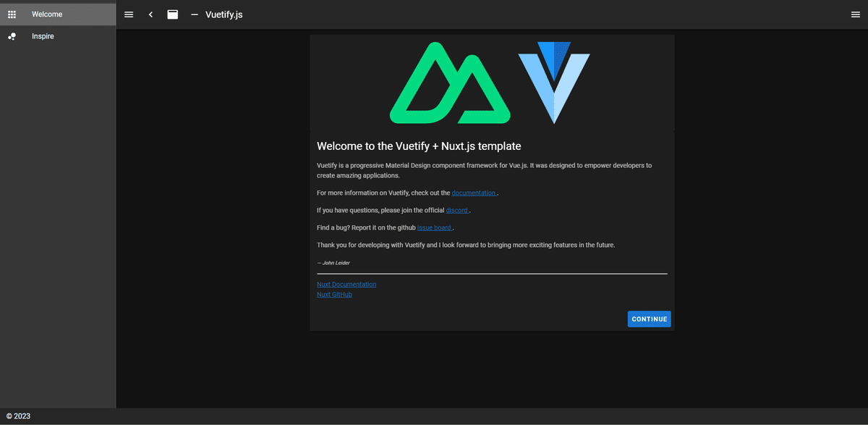Click the Welcome apps grid icon

[x=12, y=14]
